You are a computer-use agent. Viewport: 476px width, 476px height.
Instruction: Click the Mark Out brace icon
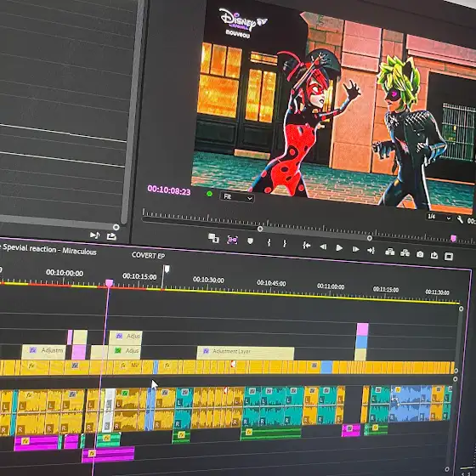285,243
